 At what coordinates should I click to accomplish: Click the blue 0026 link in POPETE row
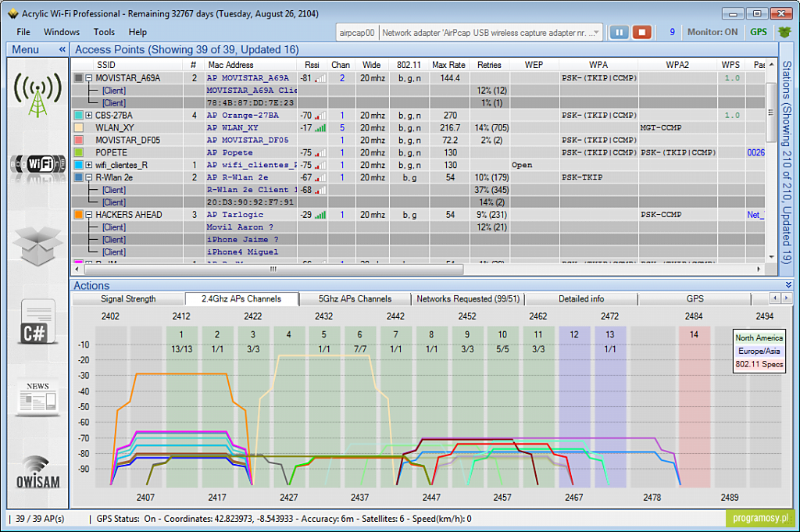point(755,152)
